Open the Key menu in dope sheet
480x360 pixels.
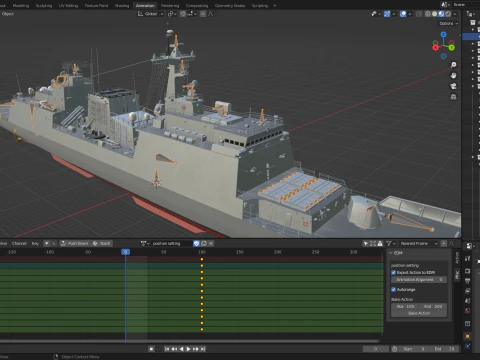35,243
